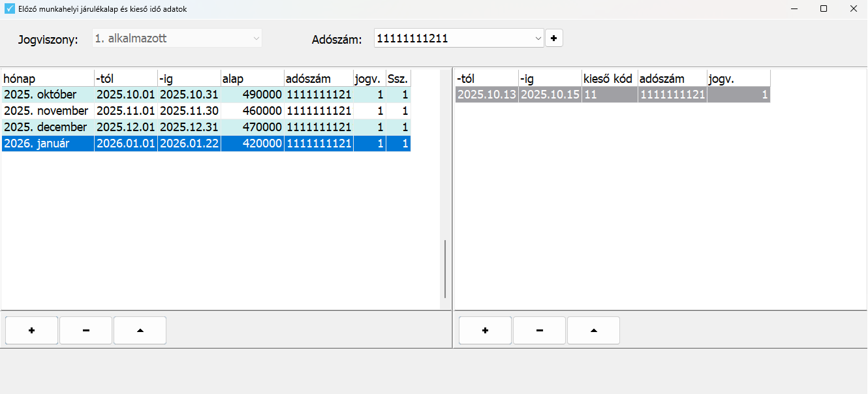This screenshot has height=394, width=868.
Task: Click the plus button next to Adószám field
Action: [553, 38]
